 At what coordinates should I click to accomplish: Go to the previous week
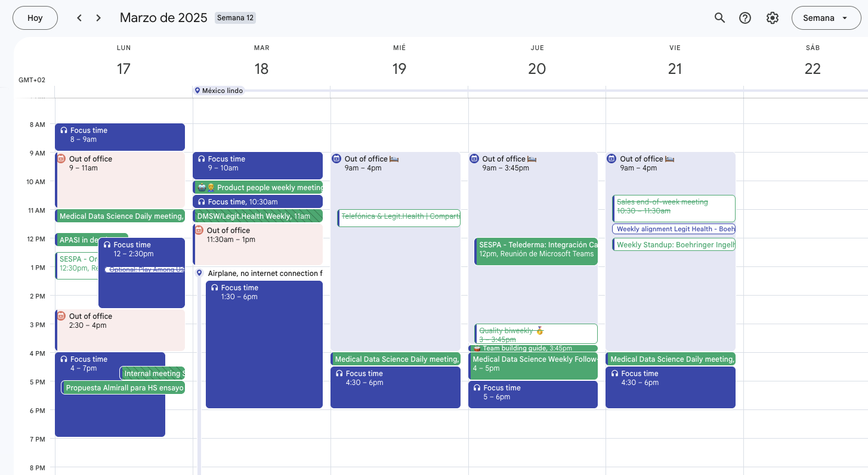pos(79,18)
